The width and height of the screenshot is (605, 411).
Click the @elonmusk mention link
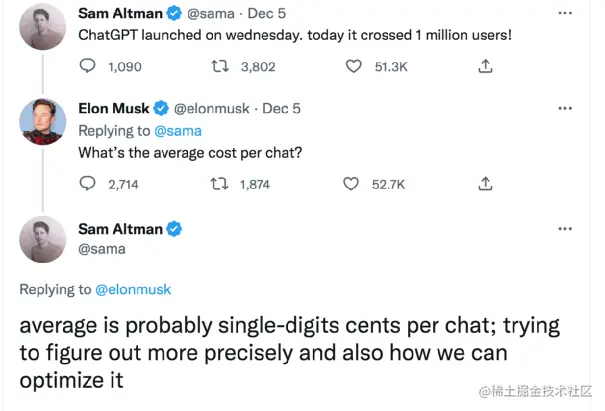point(133,289)
